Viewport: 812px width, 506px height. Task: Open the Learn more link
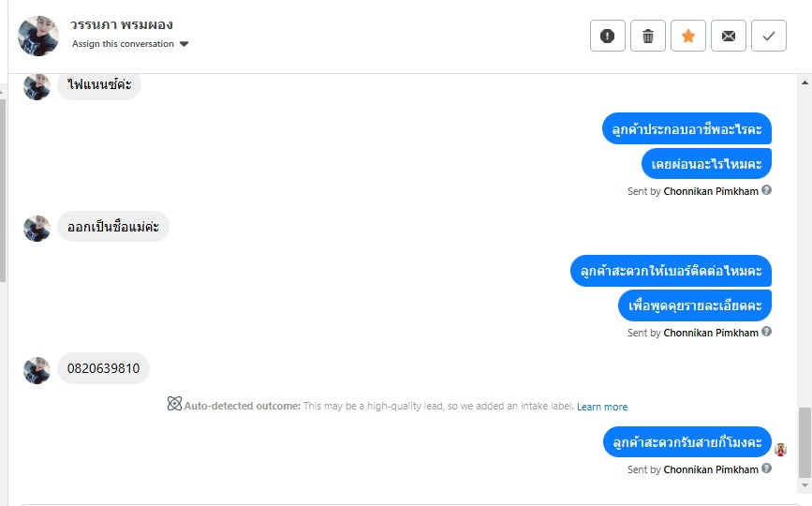(x=602, y=407)
